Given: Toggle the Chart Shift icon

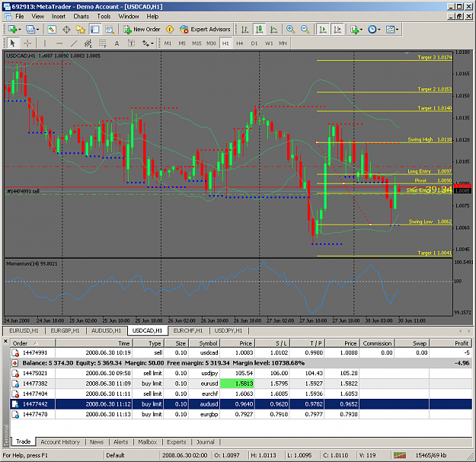Looking at the screenshot, I should 337,30.
